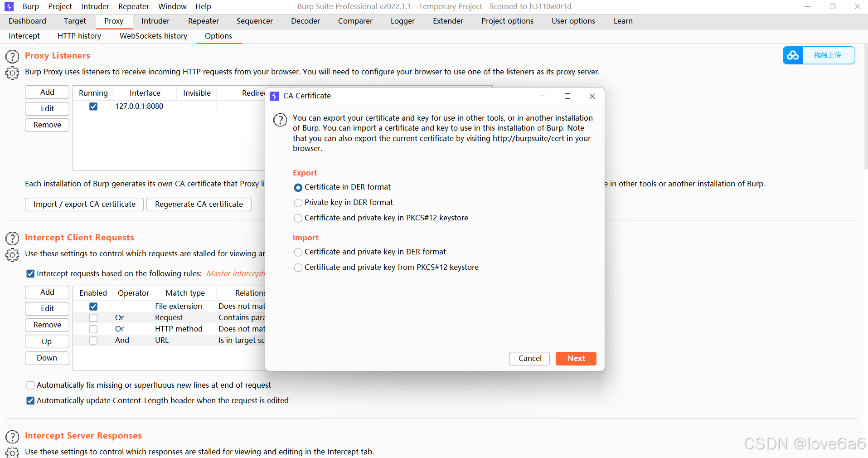Click the Burp Suite logo in title bar
Viewport: 868px width, 458px height.
(9, 7)
